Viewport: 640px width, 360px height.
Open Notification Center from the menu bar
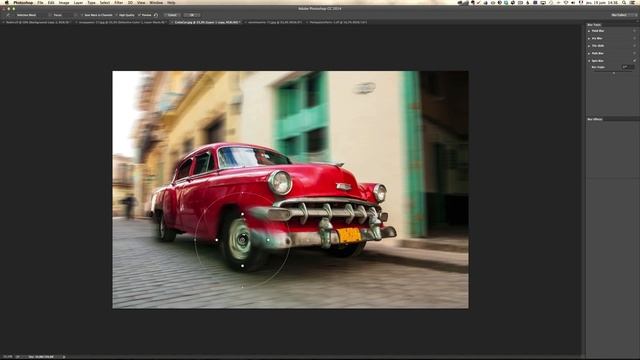click(x=633, y=2)
